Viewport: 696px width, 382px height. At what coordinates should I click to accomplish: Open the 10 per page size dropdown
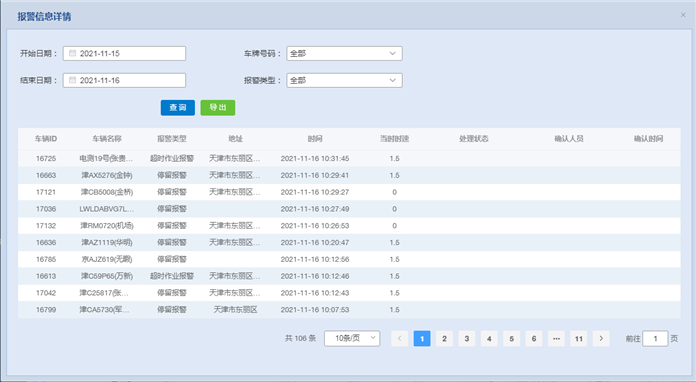pos(352,338)
